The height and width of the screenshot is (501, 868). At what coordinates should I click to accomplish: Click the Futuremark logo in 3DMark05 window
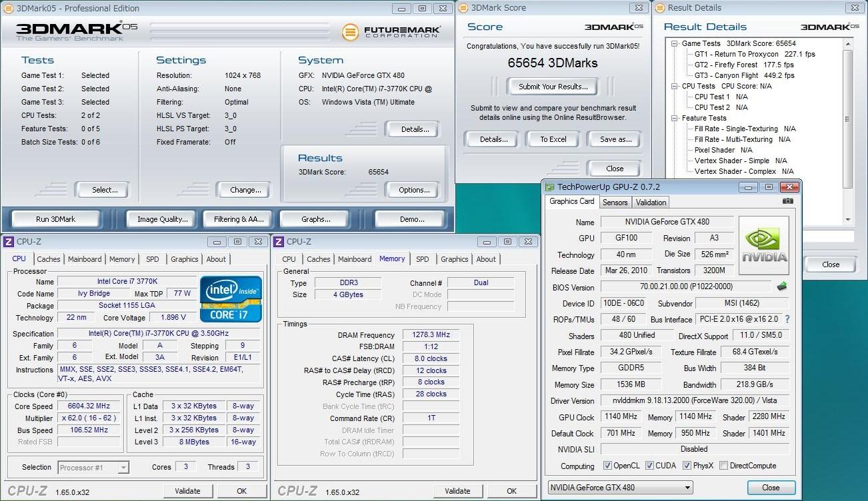tap(391, 32)
